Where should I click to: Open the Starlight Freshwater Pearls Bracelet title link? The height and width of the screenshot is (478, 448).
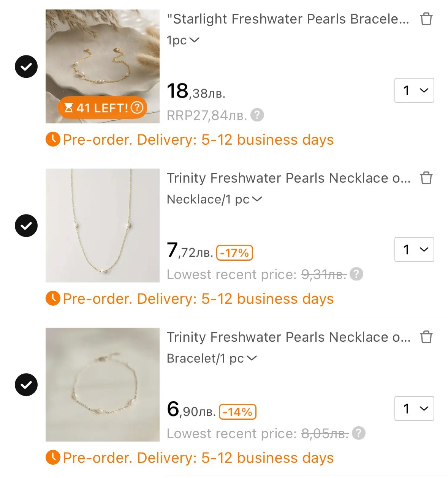point(288,19)
